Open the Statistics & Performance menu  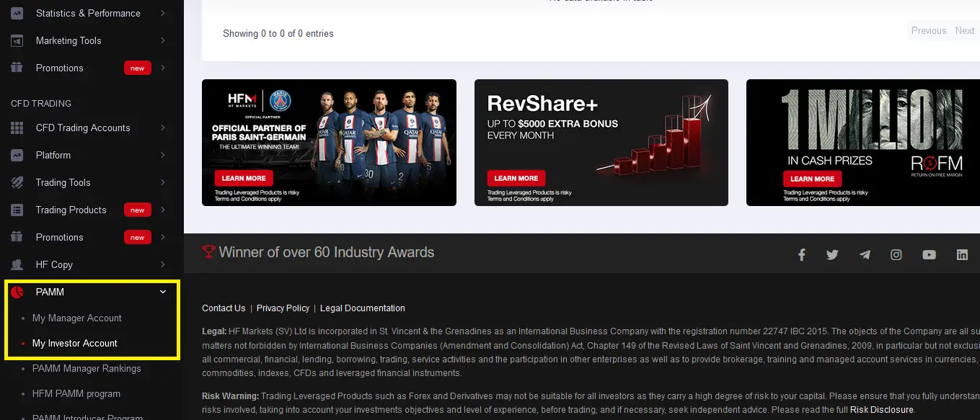click(88, 13)
